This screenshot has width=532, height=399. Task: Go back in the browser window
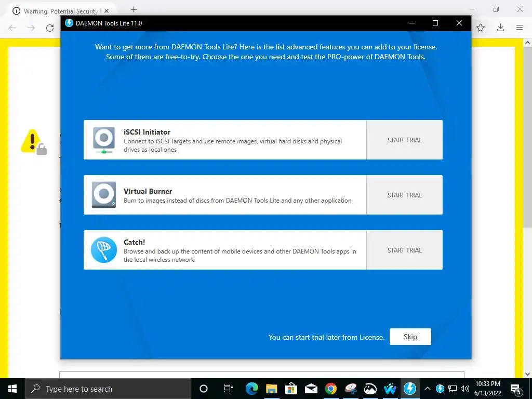12,28
